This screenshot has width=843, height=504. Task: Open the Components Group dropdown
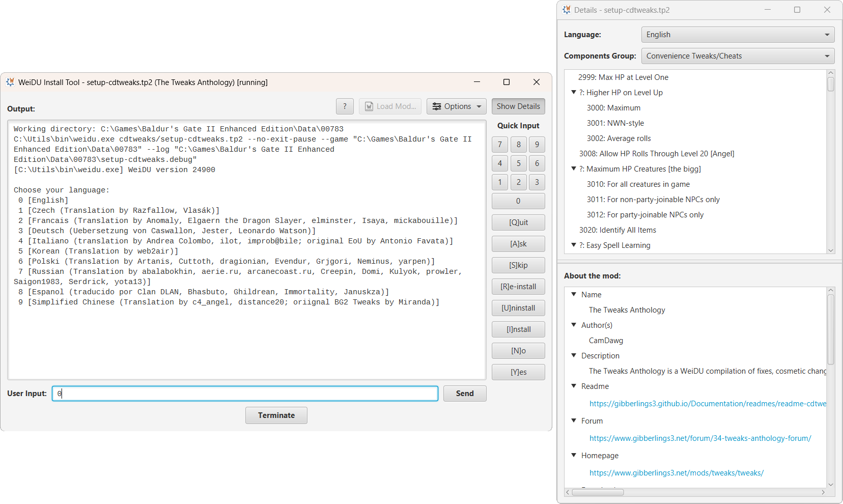(x=738, y=56)
